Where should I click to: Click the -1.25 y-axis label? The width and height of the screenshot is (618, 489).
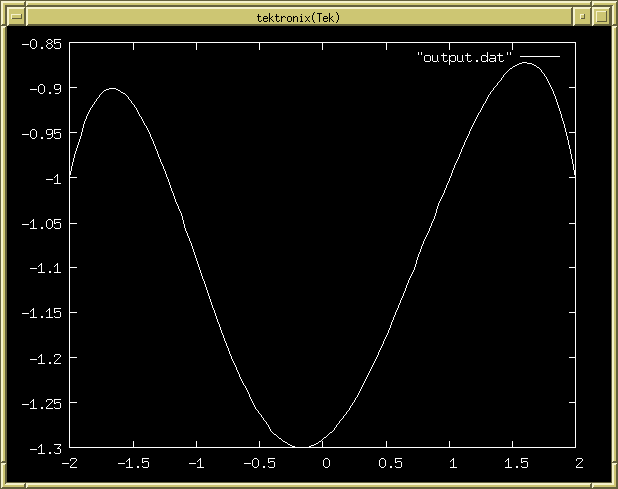point(41,403)
